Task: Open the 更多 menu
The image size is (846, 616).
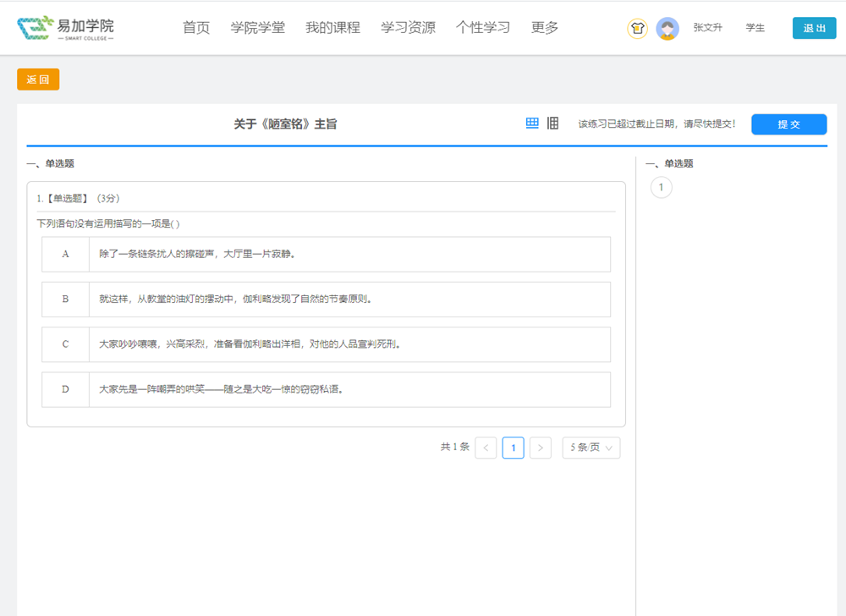Action: tap(544, 28)
